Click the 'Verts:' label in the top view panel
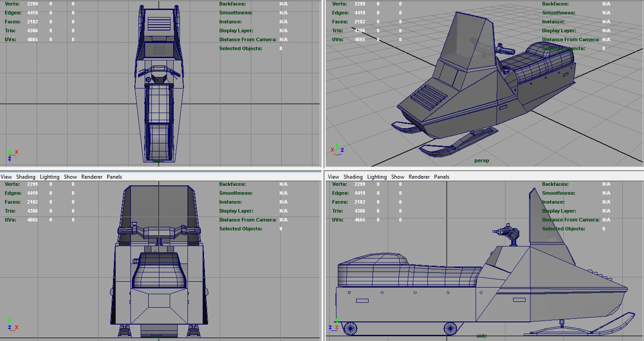Viewport: 644px width, 341px height. [x=12, y=4]
